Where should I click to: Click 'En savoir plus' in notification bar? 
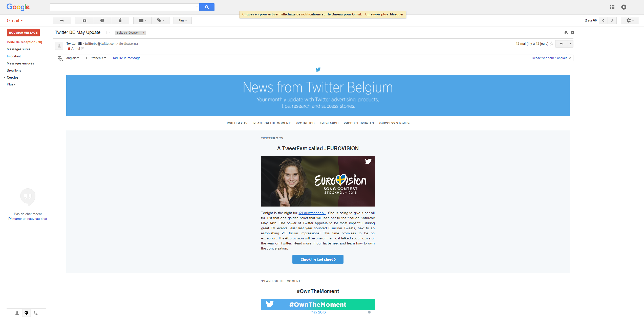click(x=376, y=14)
